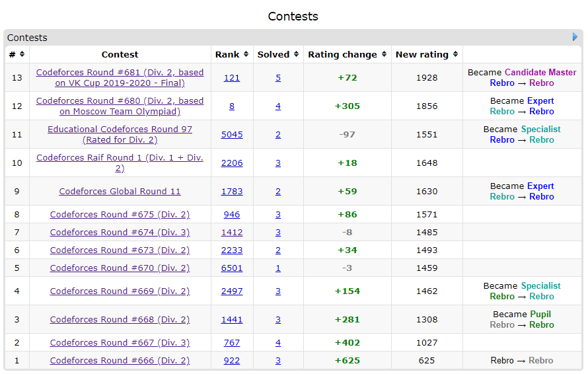
Task: Select the +402 rating change value
Action: click(x=348, y=343)
